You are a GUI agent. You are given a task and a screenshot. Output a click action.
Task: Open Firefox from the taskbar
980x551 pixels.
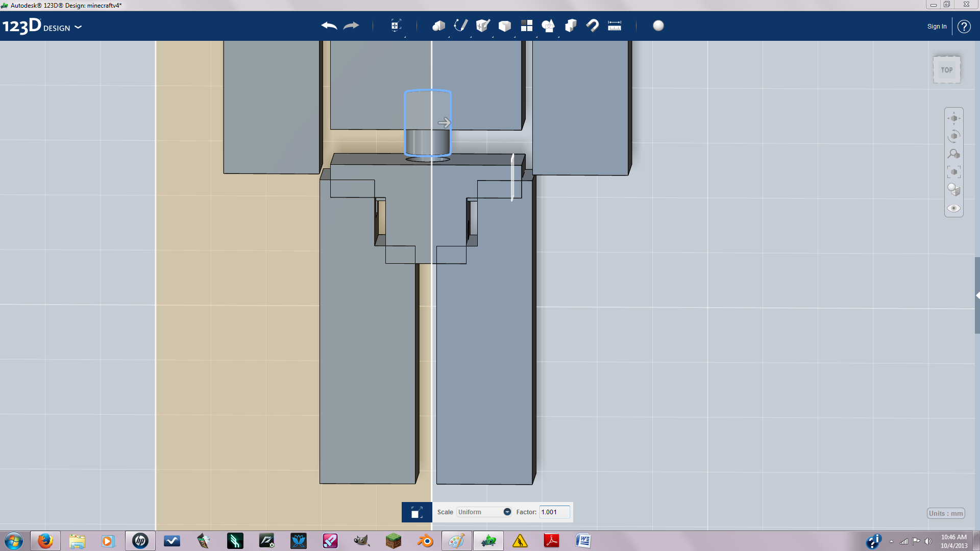coord(45,541)
